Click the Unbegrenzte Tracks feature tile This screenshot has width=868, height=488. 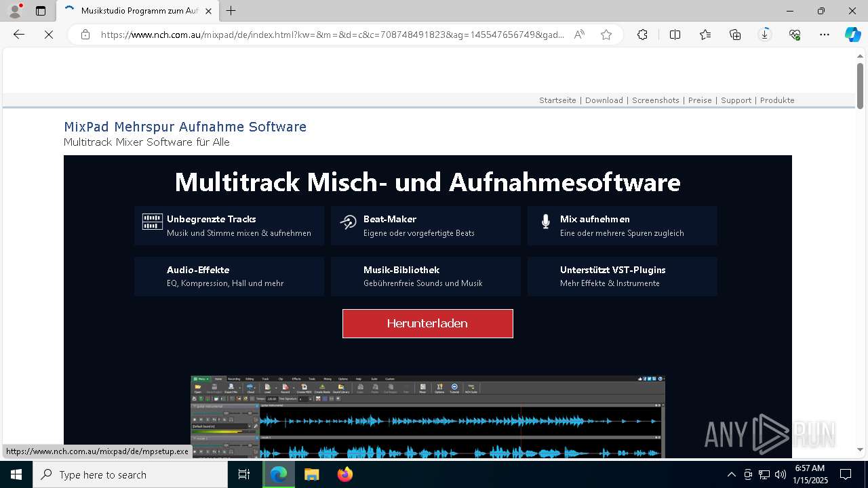229,226
